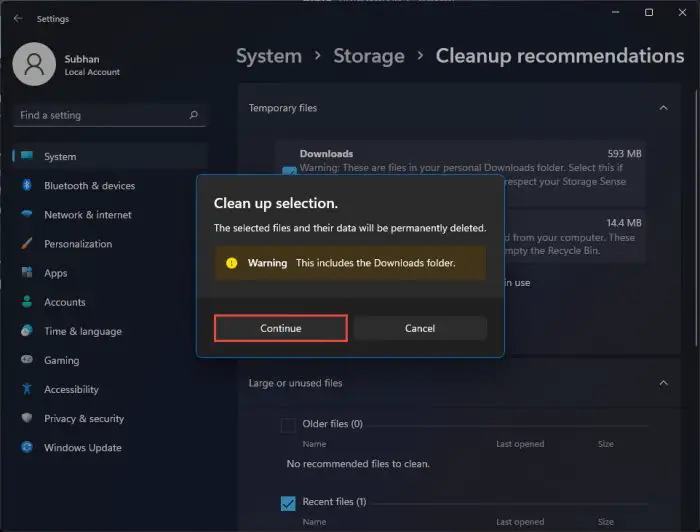The height and width of the screenshot is (532, 700).
Task: Click the Windows Update icon
Action: click(x=27, y=447)
